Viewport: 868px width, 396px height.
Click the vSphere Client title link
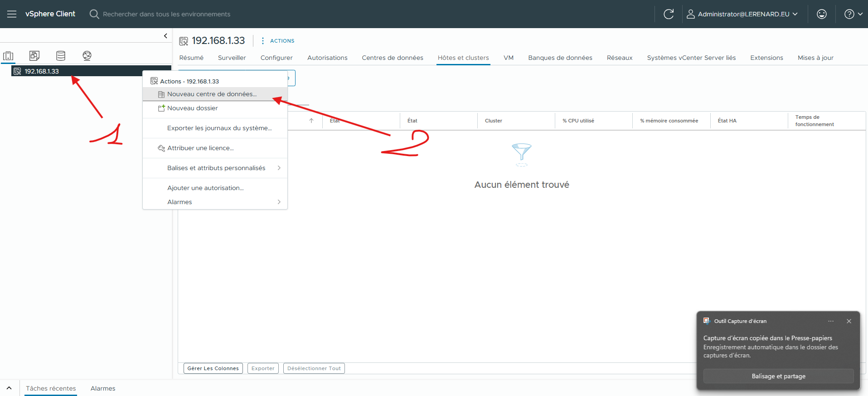tap(50, 14)
